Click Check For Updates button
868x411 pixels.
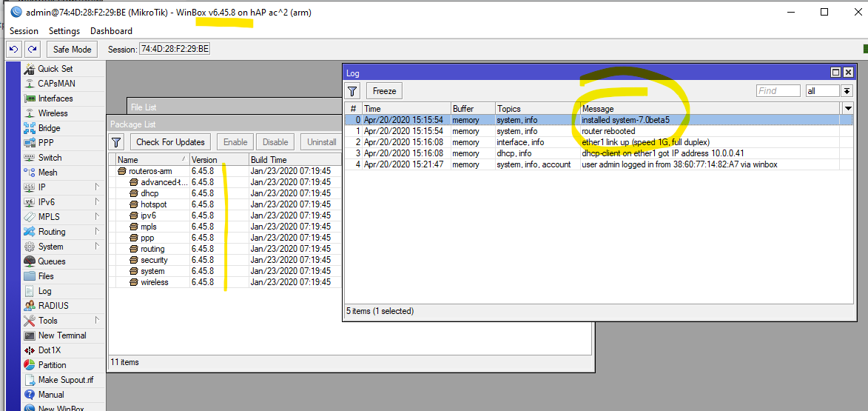coord(170,141)
